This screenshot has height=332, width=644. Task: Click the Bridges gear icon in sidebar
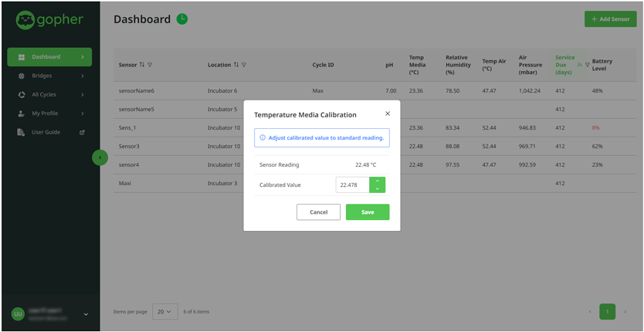pos(22,76)
